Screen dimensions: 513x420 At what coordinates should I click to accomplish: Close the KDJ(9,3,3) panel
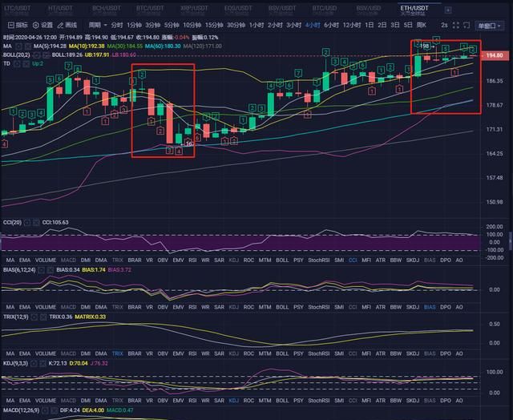(42, 363)
